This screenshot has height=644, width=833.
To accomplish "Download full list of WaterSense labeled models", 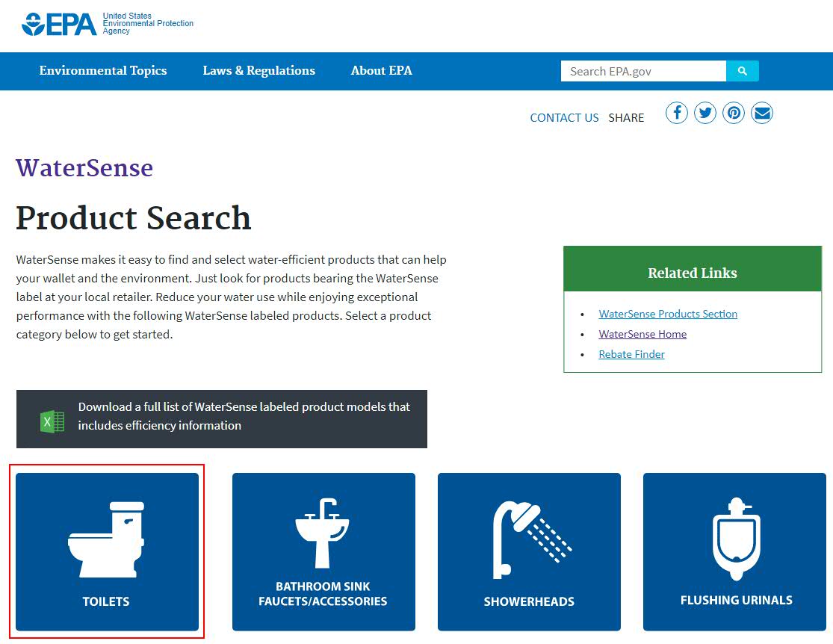I will coord(222,419).
